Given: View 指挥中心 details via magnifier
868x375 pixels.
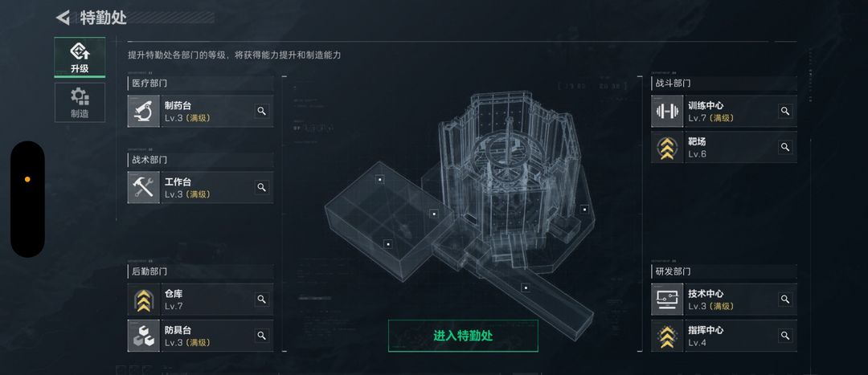Looking at the screenshot, I should 785,335.
